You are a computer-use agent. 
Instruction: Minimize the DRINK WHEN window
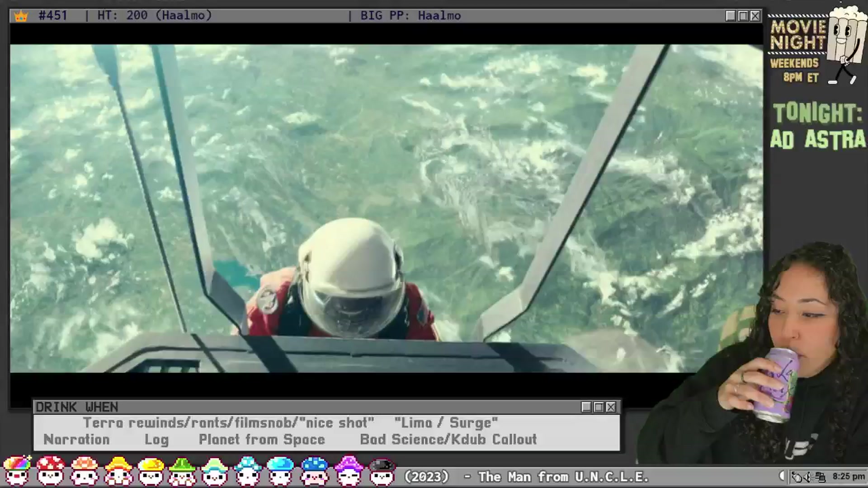[x=586, y=407]
